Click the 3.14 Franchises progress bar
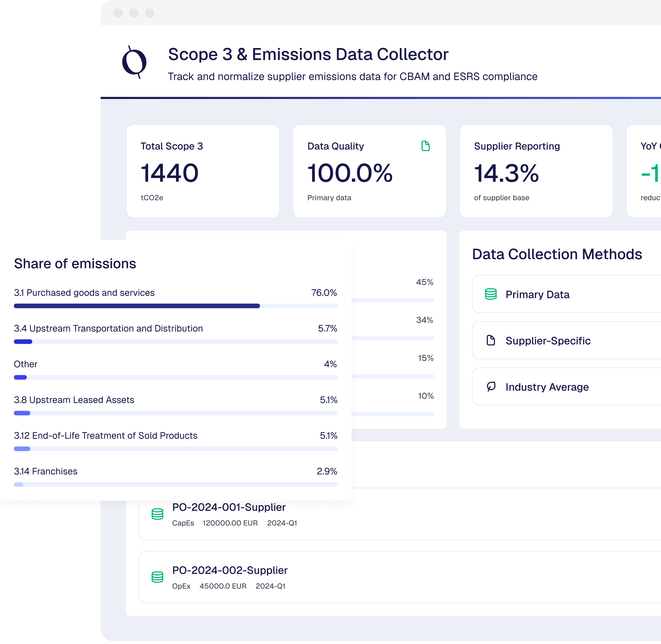 [x=176, y=484]
